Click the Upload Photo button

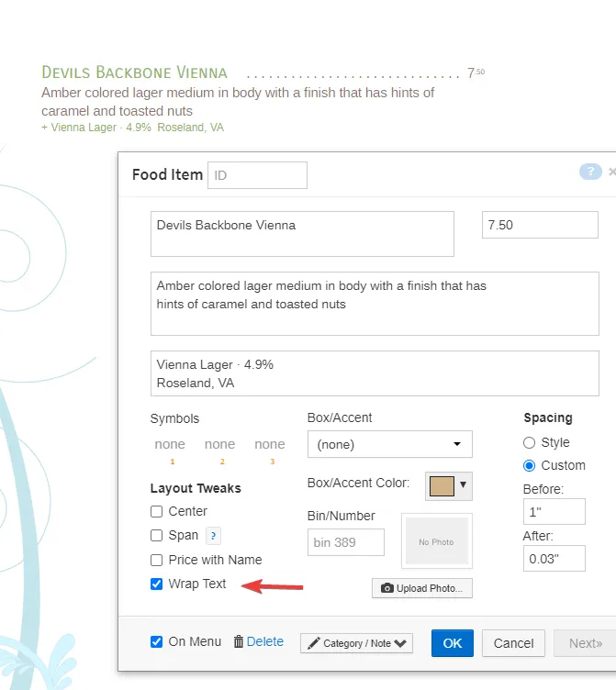point(422,588)
